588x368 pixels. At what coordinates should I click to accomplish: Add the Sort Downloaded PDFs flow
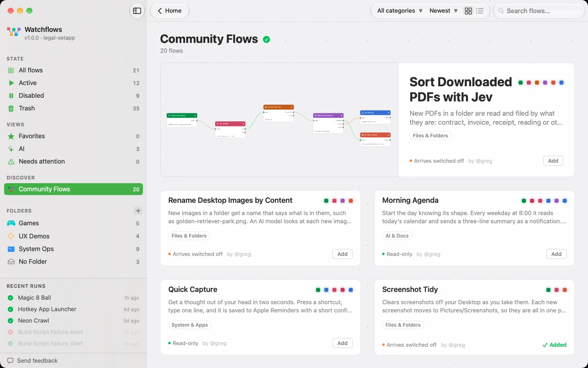pyautogui.click(x=553, y=161)
